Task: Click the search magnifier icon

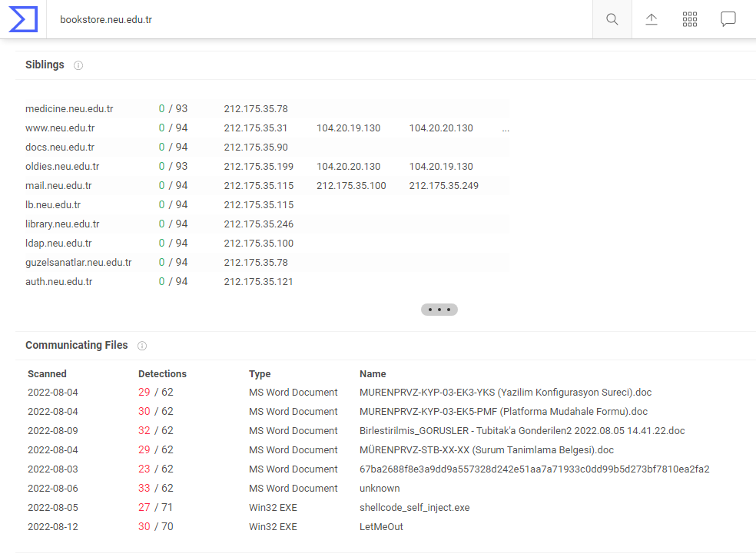Action: tap(612, 19)
